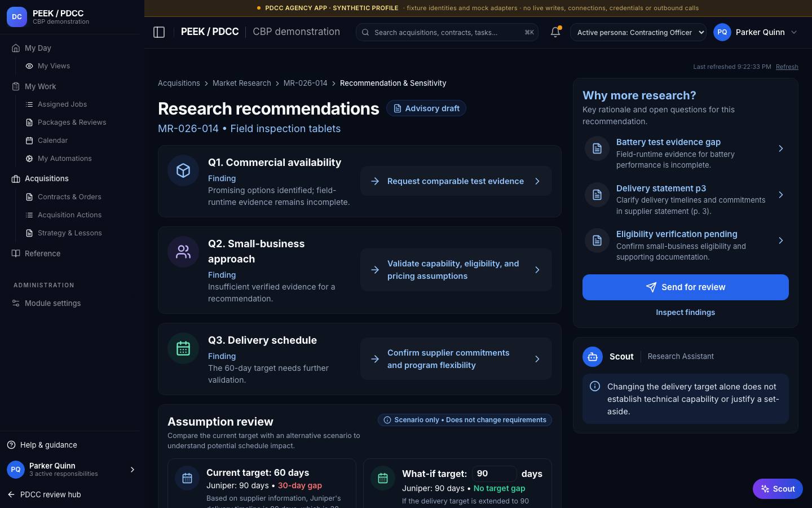Click the info icon in Scout message
This screenshot has width=812, height=508.
coord(595,387)
